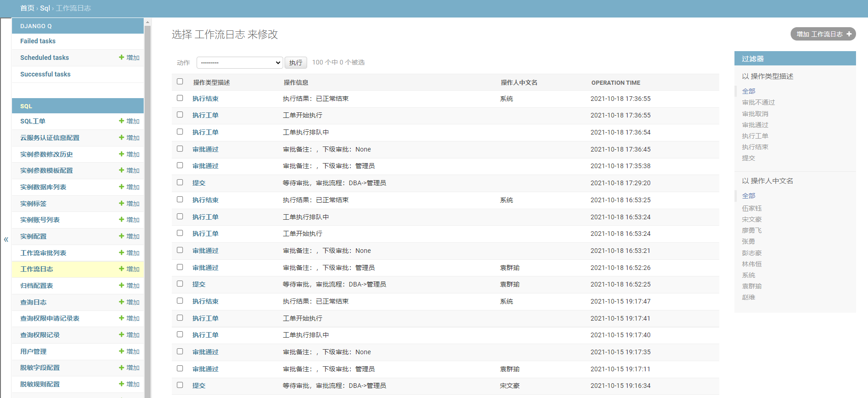Click the plus icon beside SQL工单
This screenshot has width=868, height=398.
tap(122, 121)
